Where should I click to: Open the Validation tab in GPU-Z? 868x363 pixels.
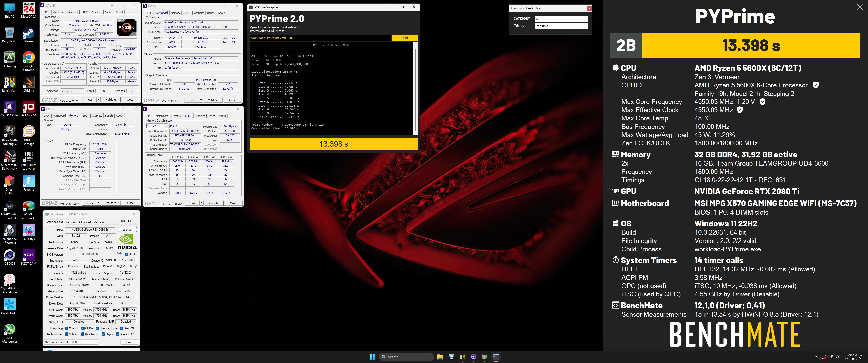coord(99,222)
